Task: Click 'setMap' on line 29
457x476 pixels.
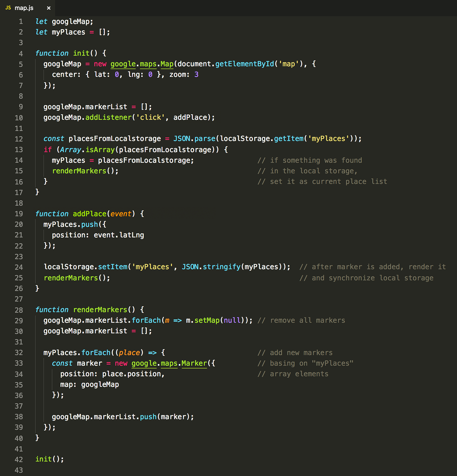Action: point(207,320)
